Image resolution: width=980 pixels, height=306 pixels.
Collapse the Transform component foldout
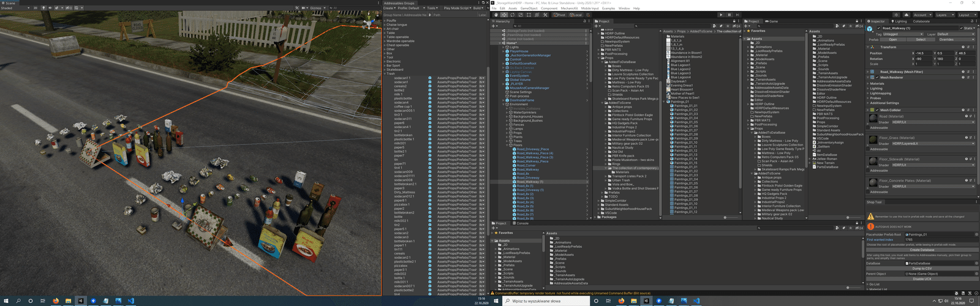pos(867,47)
